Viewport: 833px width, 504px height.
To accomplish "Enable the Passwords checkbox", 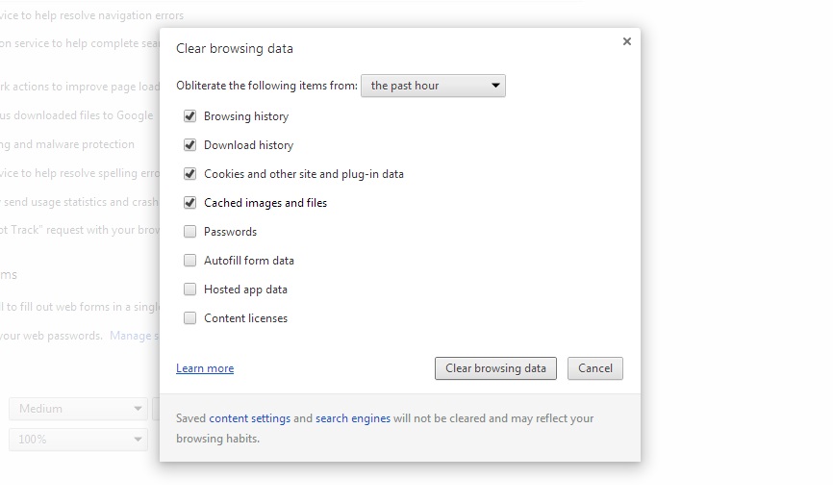I will point(190,232).
